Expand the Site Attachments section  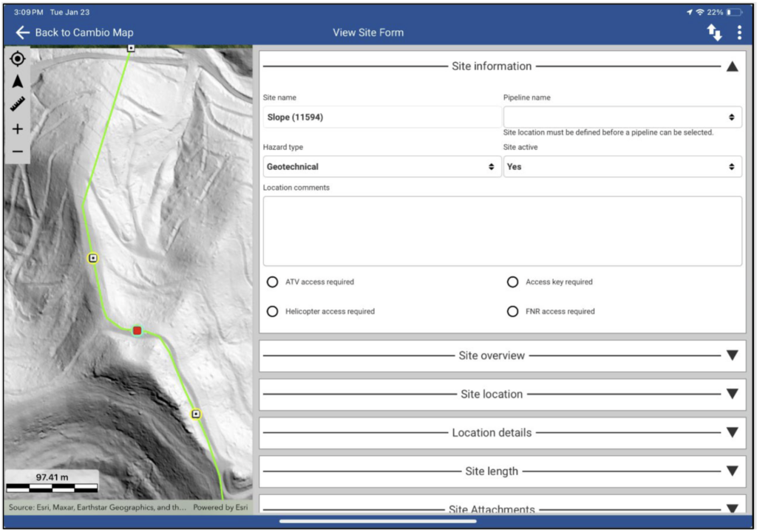732,509
